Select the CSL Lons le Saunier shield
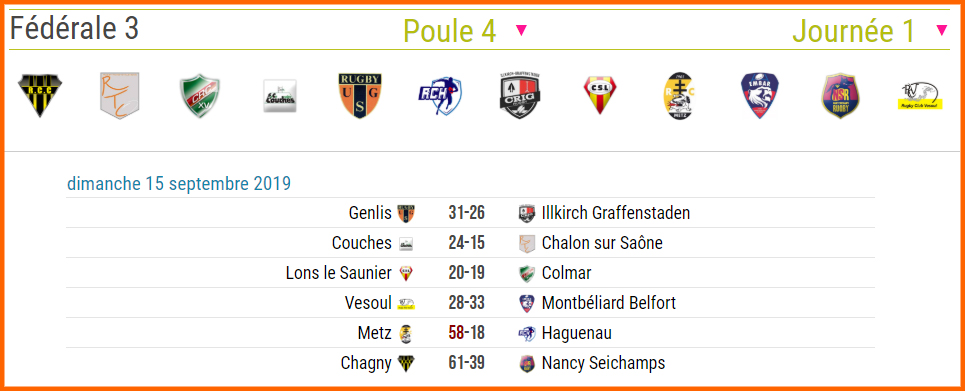The height and width of the screenshot is (391, 965). click(601, 95)
